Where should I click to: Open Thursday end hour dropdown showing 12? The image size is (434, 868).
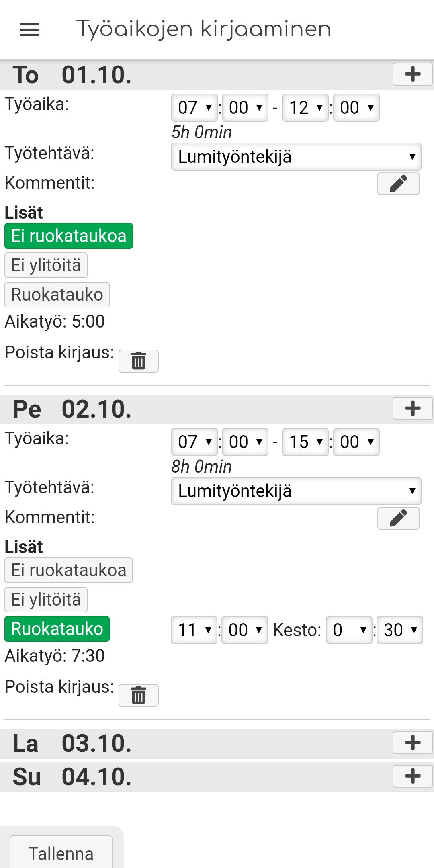pos(305,108)
